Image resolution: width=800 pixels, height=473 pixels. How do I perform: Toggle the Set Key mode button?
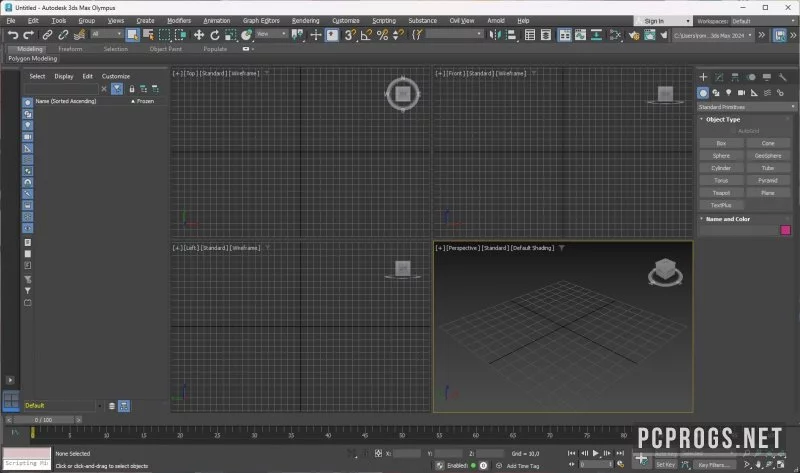click(x=665, y=464)
